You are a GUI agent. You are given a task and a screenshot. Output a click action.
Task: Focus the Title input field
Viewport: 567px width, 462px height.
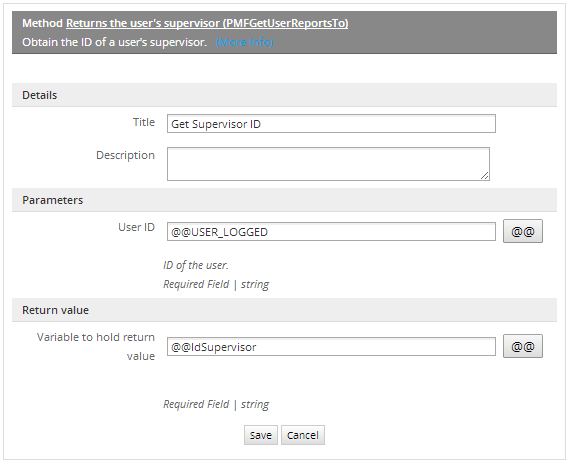[x=331, y=124]
